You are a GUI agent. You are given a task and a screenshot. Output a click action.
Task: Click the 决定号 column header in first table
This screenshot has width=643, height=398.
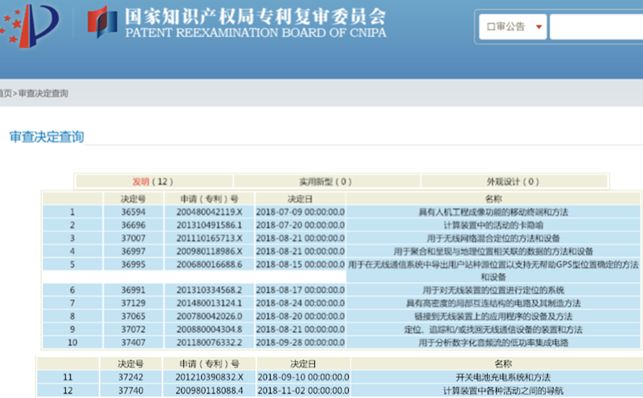point(133,199)
